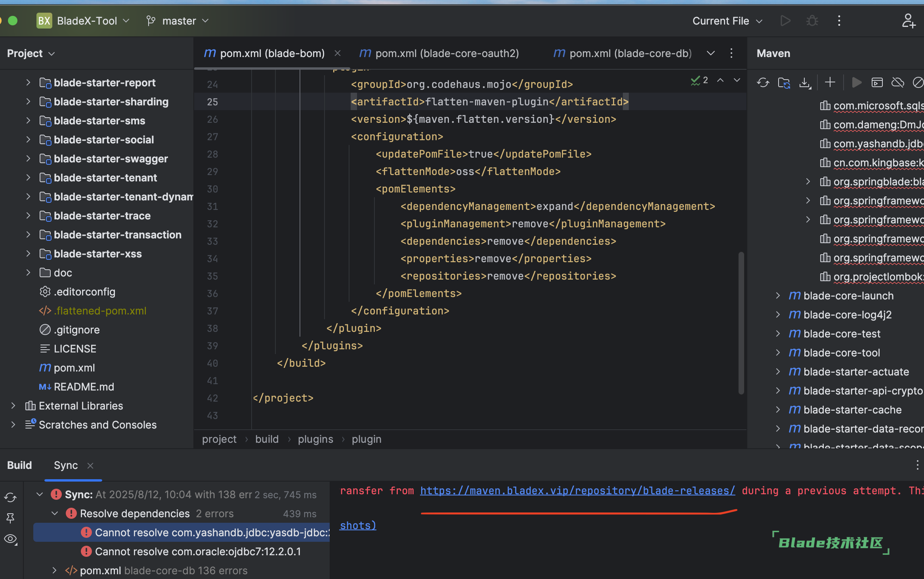
Task: Toggle Maven offline mode
Action: (897, 82)
